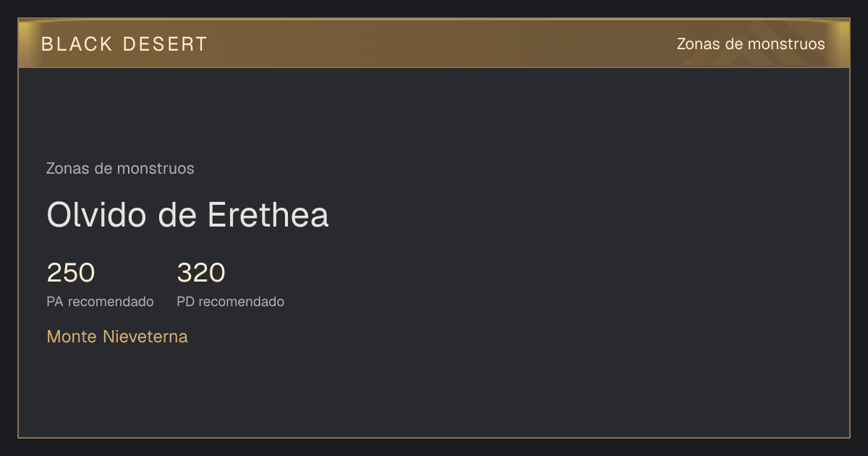Click the PA recomendado label
This screenshot has height=456, width=868.
point(100,302)
